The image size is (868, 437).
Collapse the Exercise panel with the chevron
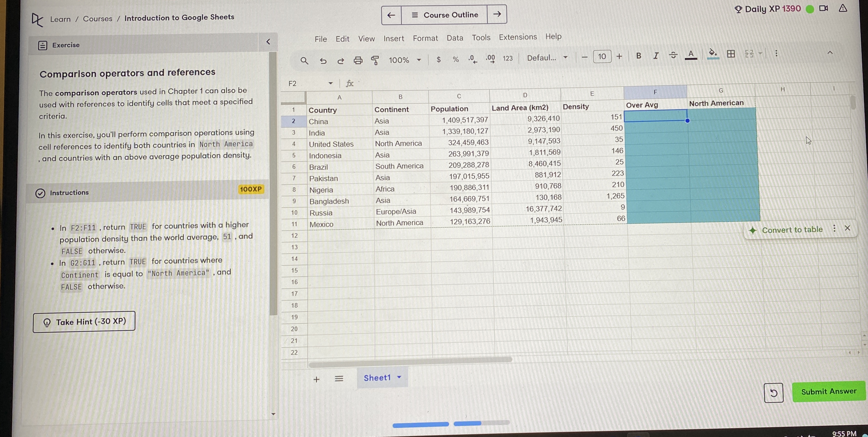[x=268, y=41]
